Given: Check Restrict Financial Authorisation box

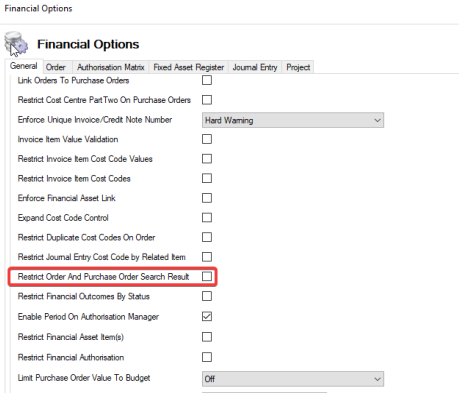Looking at the screenshot, I should 207,357.
